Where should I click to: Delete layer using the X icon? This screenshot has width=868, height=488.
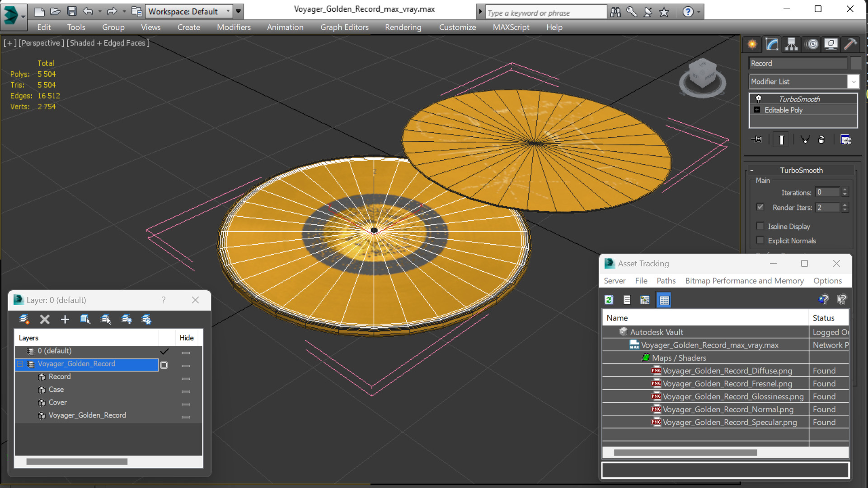tap(45, 319)
